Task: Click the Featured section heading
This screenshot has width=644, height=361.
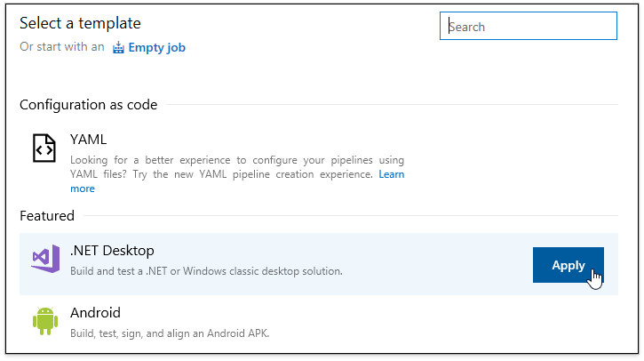Action: [47, 216]
